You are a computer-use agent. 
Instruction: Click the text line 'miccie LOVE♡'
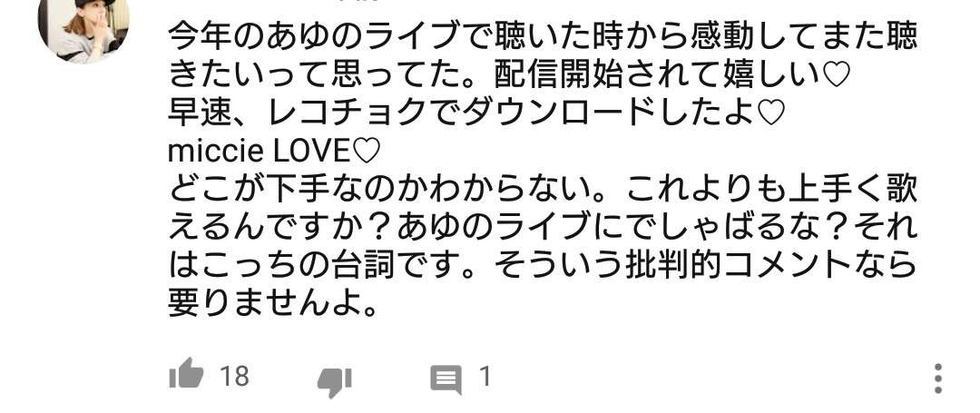pyautogui.click(x=274, y=152)
